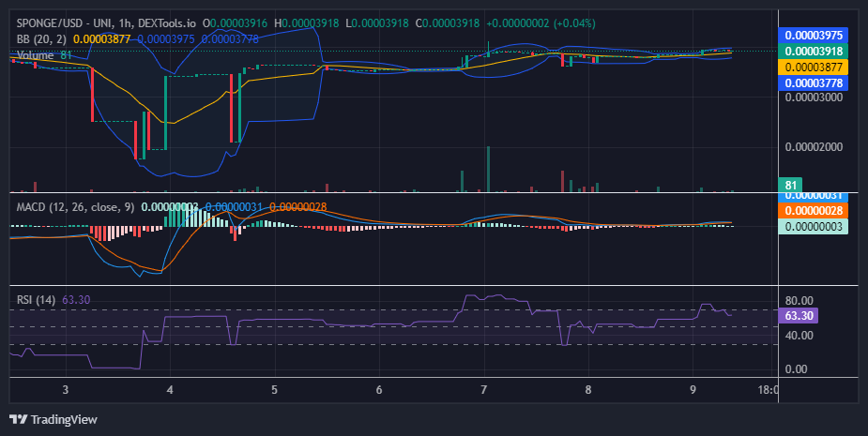The width and height of the screenshot is (868, 436).
Task: Click date 8 on the time axis
Action: [588, 389]
